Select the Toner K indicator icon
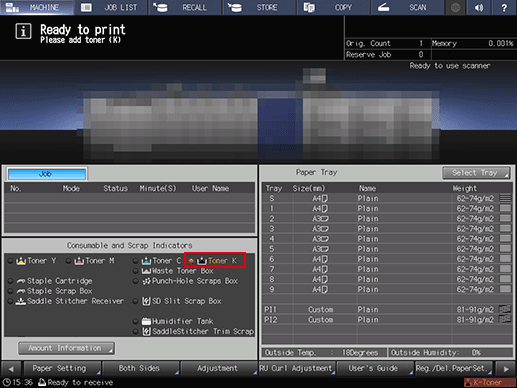The width and height of the screenshot is (517, 388). click(202, 261)
